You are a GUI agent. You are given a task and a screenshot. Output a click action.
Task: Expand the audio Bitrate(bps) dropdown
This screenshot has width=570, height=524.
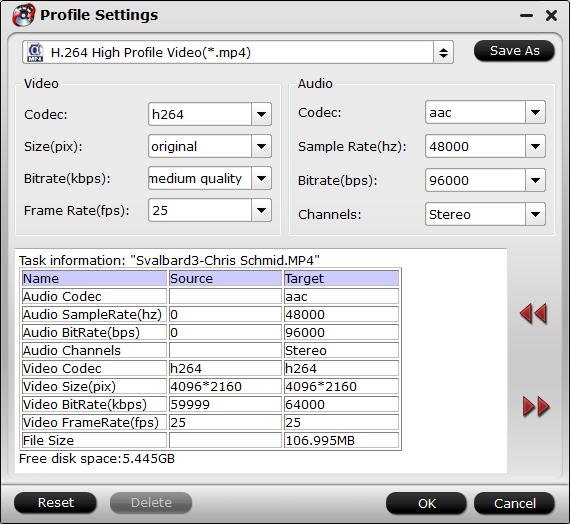pyautogui.click(x=535, y=180)
